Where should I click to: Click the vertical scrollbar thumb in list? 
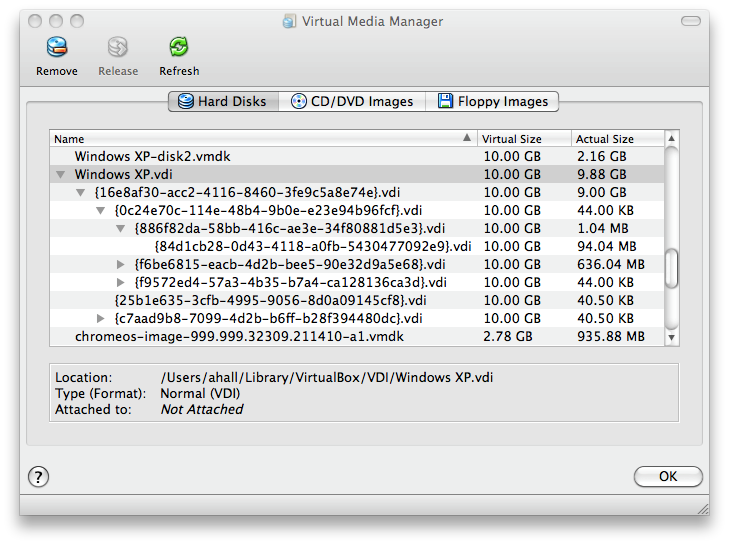pyautogui.click(x=672, y=268)
